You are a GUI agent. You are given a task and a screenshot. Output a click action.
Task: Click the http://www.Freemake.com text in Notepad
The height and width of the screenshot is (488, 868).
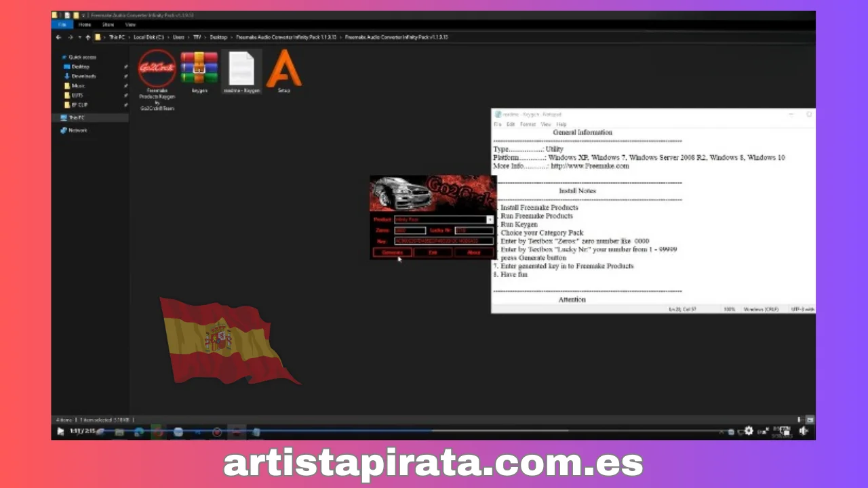tap(589, 165)
